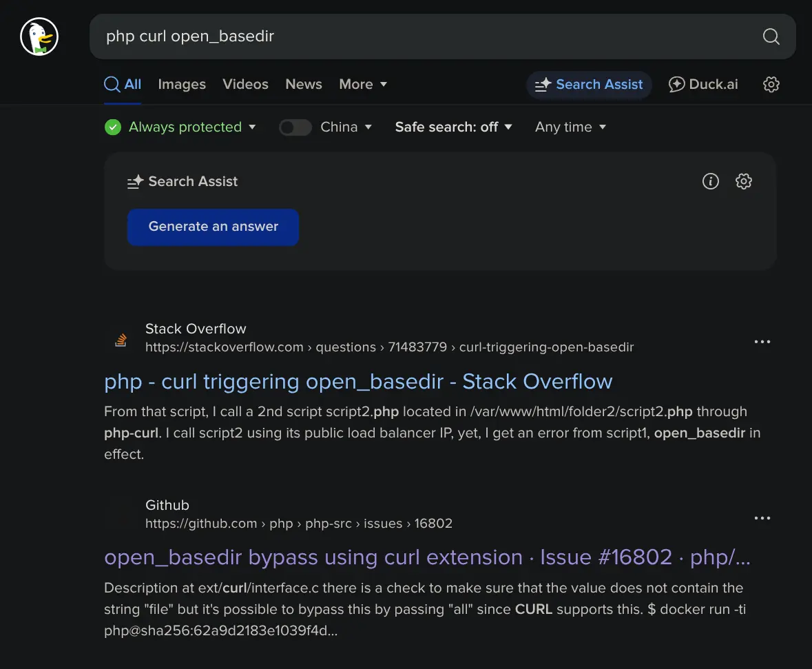
Task: Open three-dot menu for Github result
Action: [x=762, y=518]
